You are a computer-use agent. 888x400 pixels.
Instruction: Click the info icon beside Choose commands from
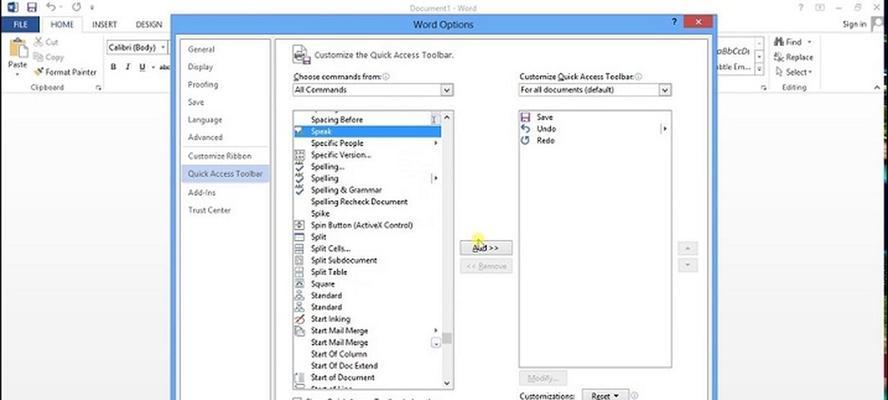coord(386,76)
